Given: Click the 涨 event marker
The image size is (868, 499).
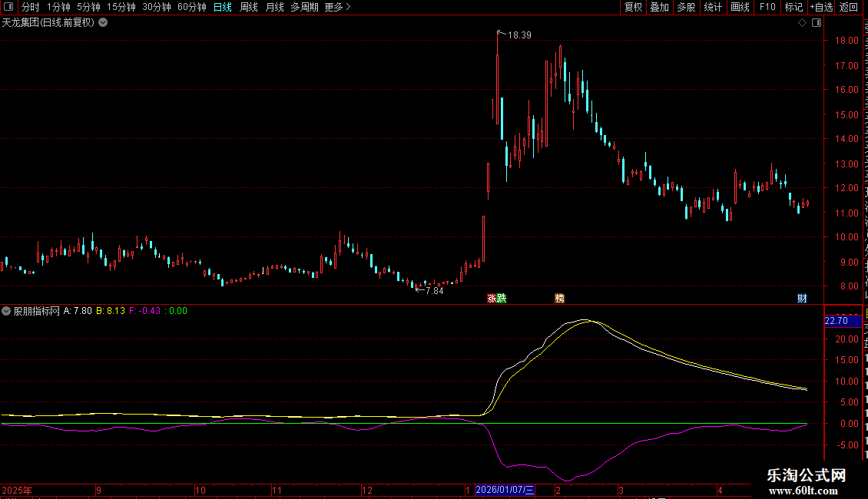Looking at the screenshot, I should coord(492,299).
